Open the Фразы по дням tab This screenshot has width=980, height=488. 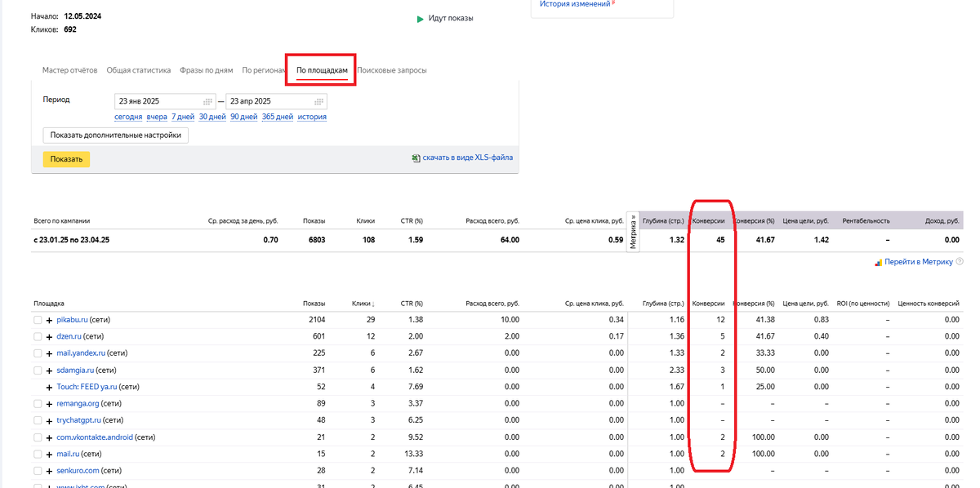pos(206,70)
